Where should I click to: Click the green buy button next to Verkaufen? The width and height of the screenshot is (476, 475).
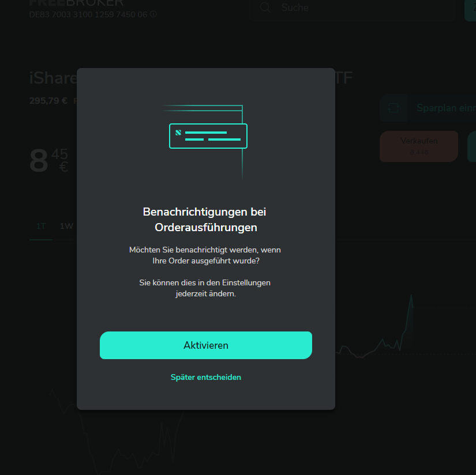pyautogui.click(x=472, y=146)
